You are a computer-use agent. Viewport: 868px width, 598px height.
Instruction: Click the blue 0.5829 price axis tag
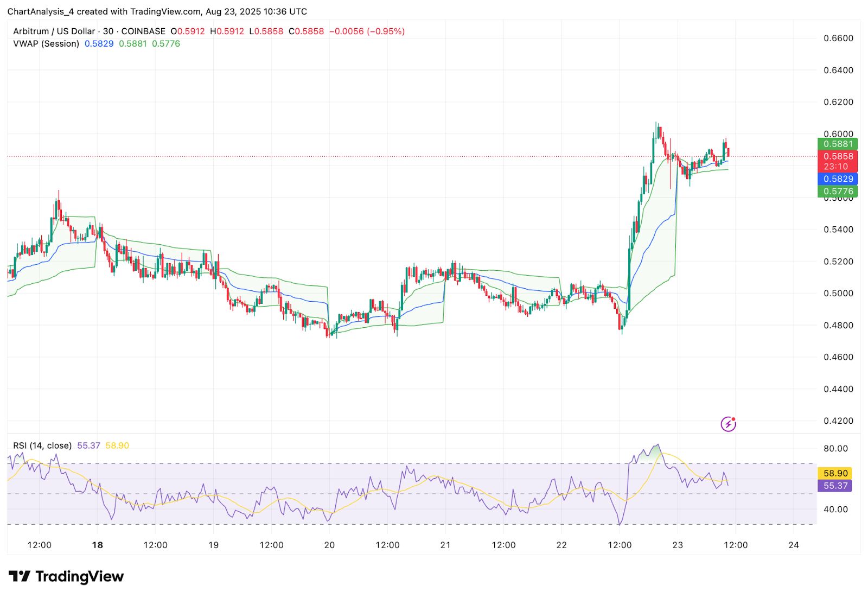click(838, 179)
